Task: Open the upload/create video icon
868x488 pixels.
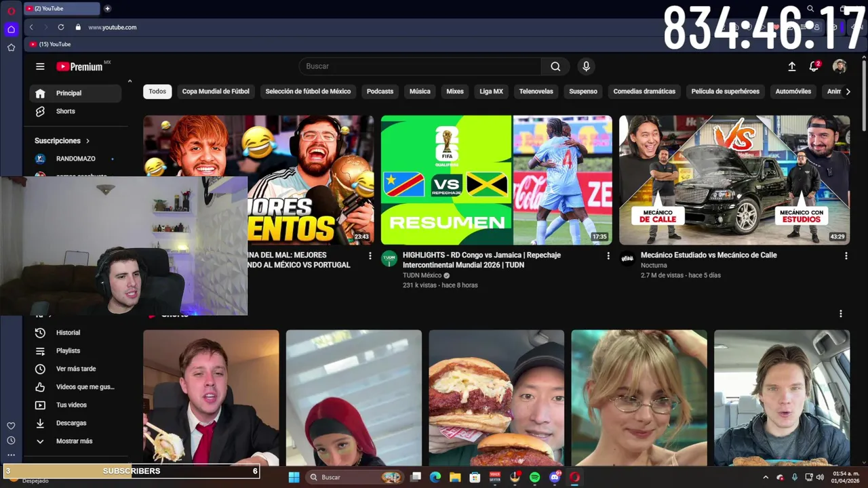Action: pos(791,66)
